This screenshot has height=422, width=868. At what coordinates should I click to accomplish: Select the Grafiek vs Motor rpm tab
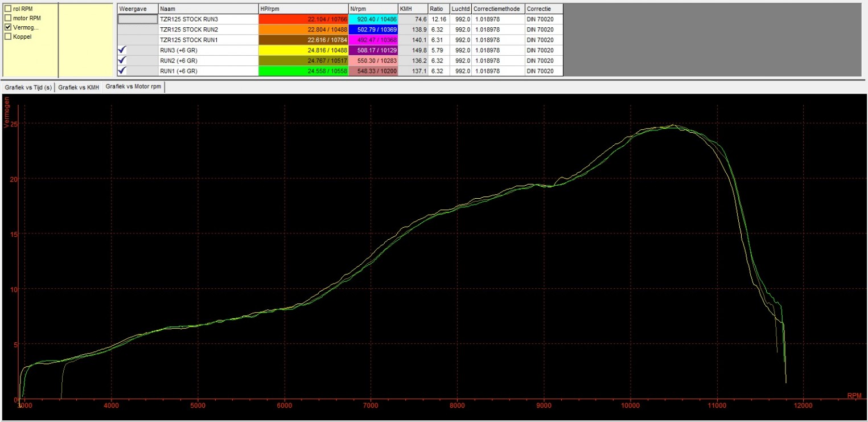pos(134,87)
